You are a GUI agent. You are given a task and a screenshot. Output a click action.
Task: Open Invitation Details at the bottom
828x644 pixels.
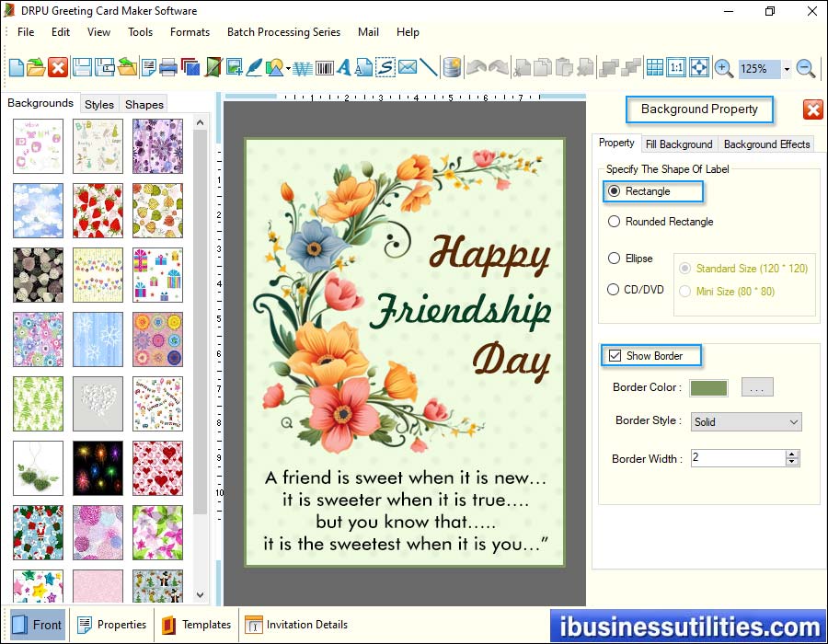296,625
